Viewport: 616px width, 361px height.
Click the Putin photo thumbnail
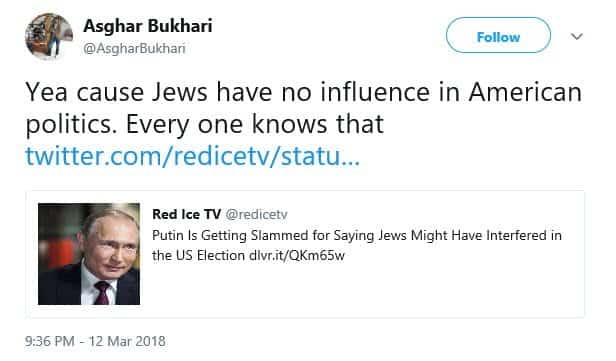point(89,254)
